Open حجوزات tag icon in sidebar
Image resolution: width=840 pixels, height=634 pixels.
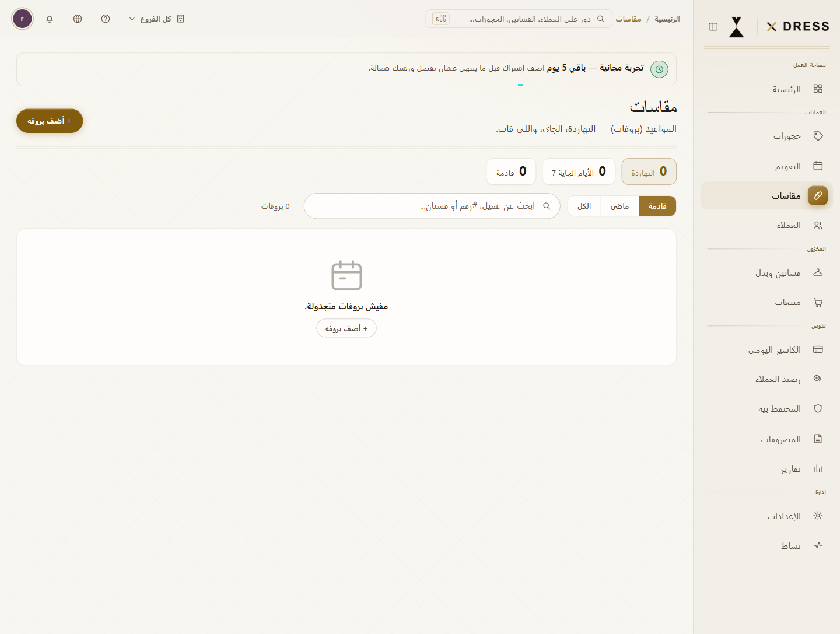click(818, 136)
